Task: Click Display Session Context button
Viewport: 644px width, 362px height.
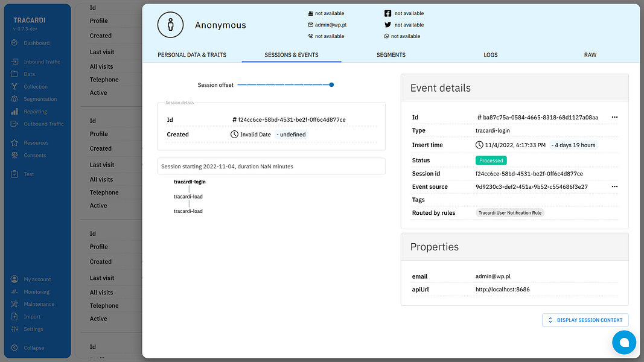Action: [x=585, y=320]
